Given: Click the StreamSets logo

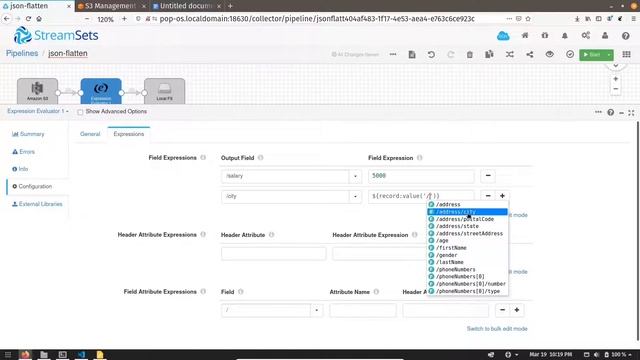Looking at the screenshot, I should (x=56, y=36).
